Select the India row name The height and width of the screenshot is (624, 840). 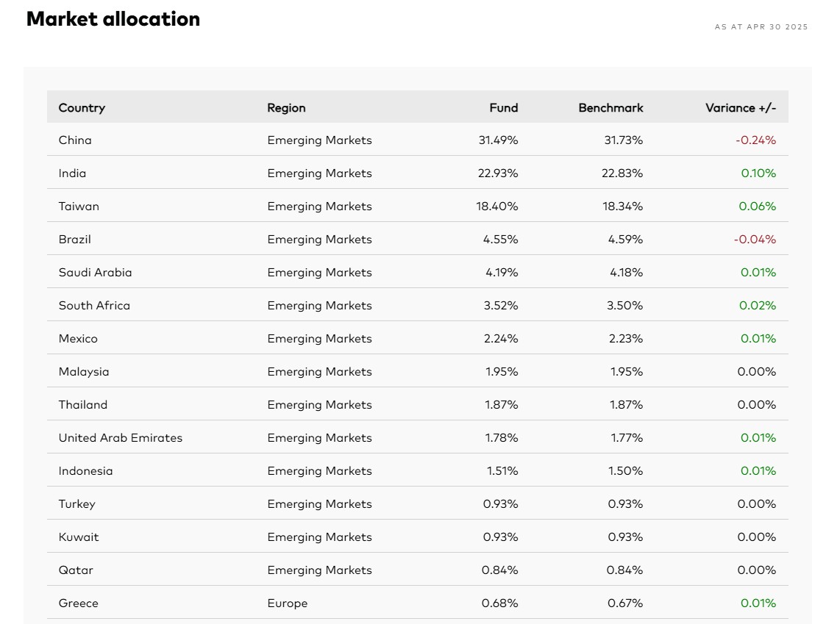point(72,173)
